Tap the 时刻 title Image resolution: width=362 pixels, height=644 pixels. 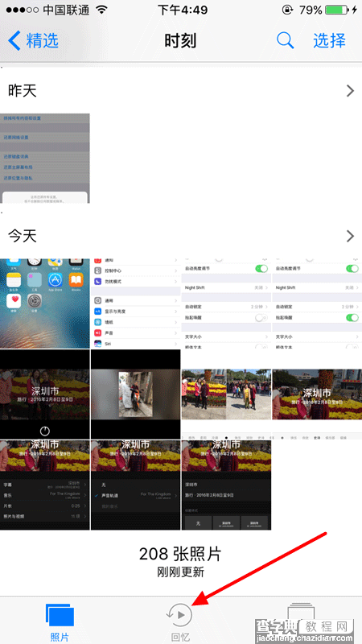(180, 41)
